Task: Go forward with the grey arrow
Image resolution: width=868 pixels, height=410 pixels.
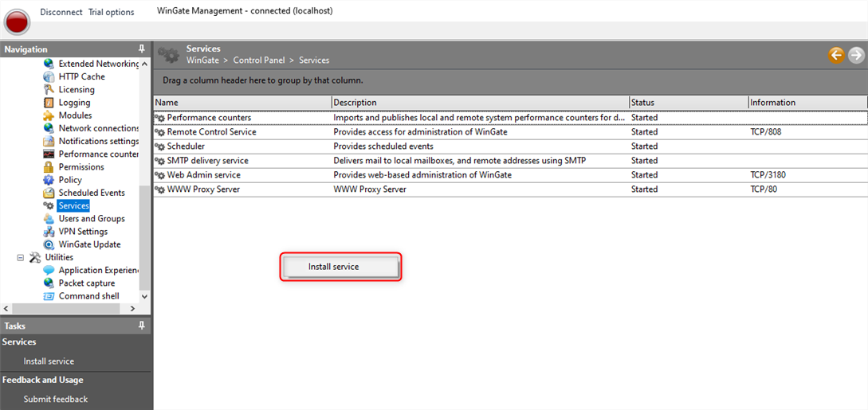Action: point(856,55)
